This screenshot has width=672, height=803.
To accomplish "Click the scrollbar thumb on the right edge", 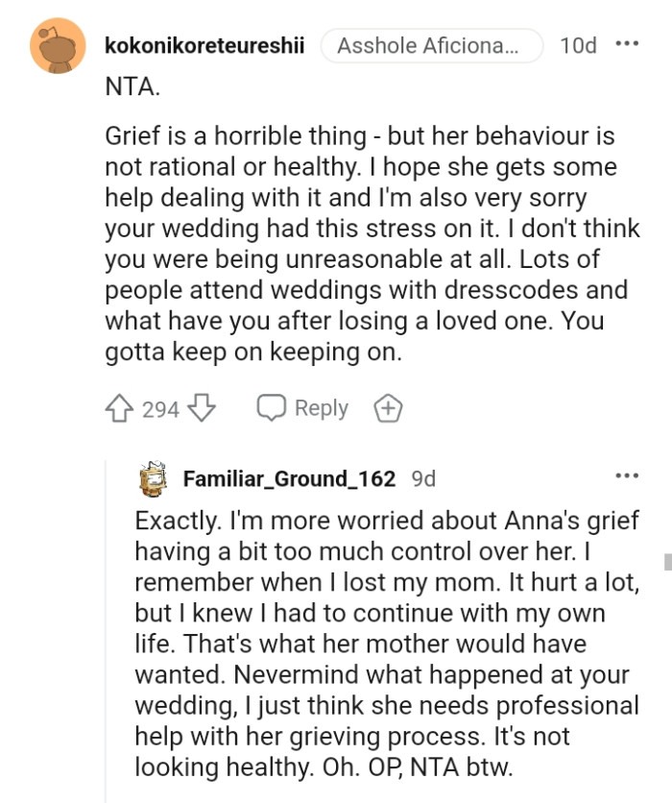I will point(667,561).
